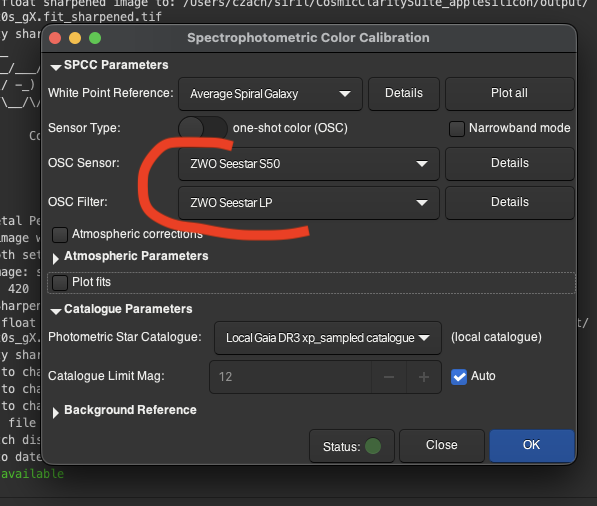Click the Plot all button
This screenshot has width=597, height=506.
click(509, 94)
